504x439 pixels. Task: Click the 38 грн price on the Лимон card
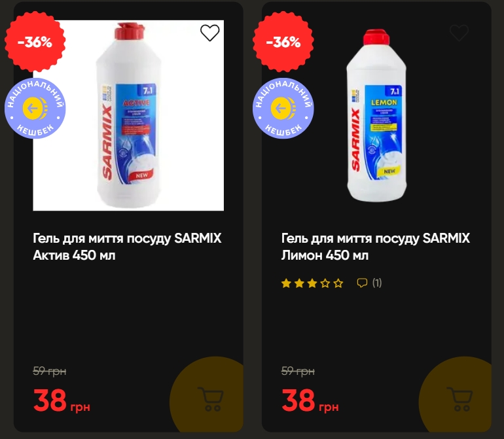click(x=310, y=400)
